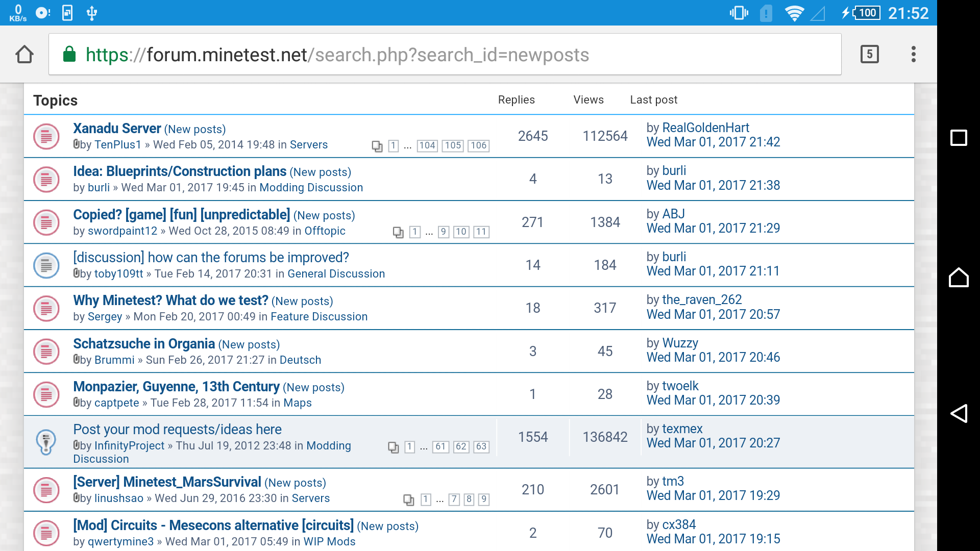Screen dimensions: 980x551
Task: Click the Xanadu Server unread topic icon
Action: [46, 136]
